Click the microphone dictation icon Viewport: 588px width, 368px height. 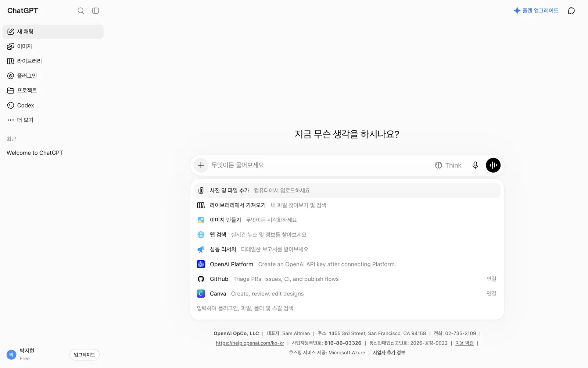point(475,165)
